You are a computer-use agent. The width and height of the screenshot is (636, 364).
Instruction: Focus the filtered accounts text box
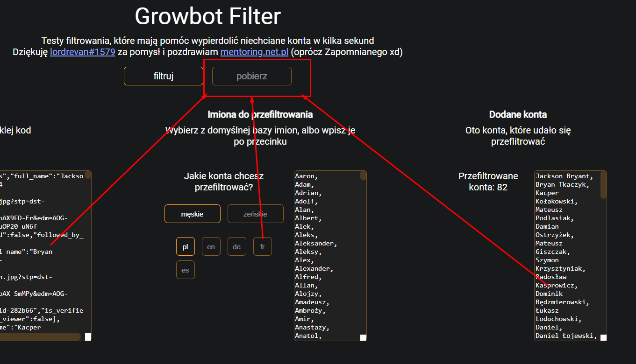point(565,252)
